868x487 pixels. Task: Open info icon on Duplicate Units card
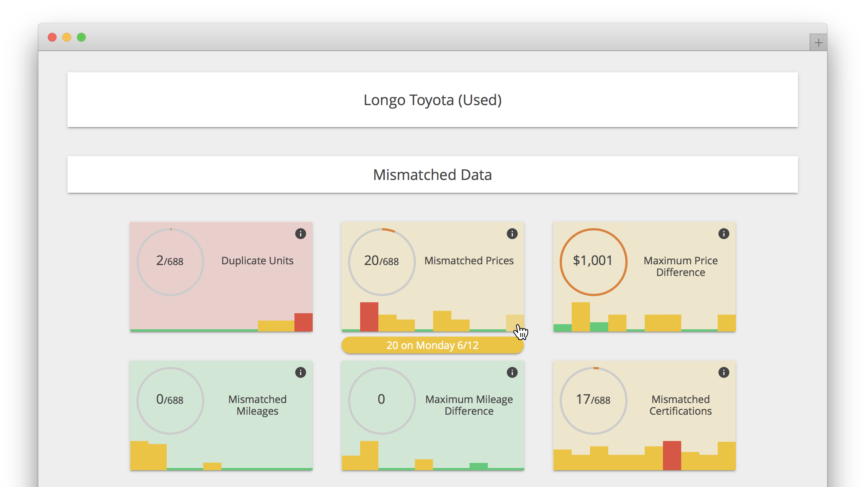300,234
